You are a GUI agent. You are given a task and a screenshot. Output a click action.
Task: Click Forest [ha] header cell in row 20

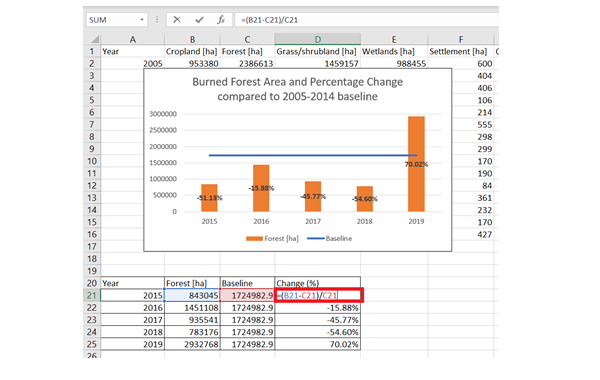tap(192, 283)
